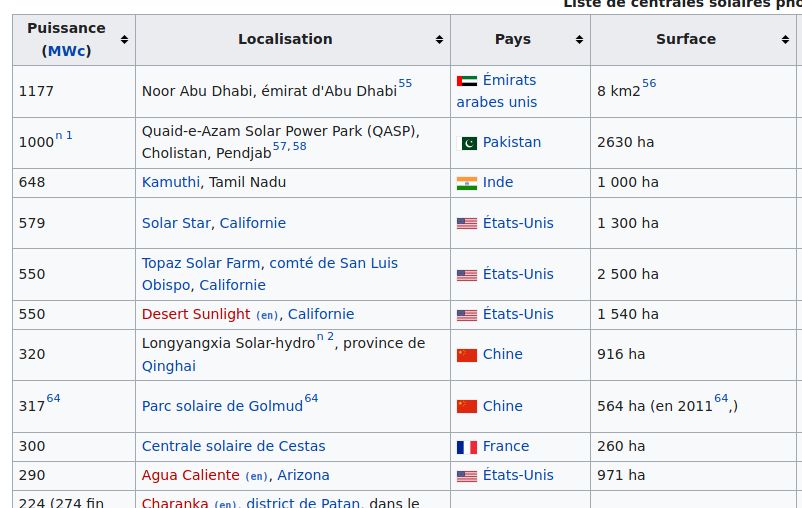Click the China flag beside Longyangxia row
Viewport: 802px width, 508px height.
(467, 355)
